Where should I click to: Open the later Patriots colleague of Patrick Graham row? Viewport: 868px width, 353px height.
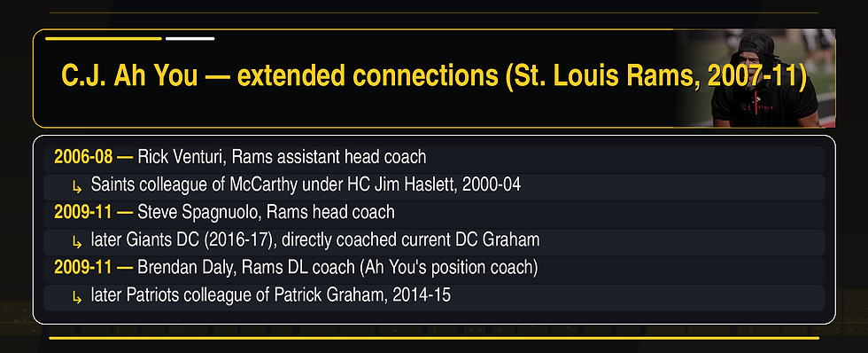(434, 297)
